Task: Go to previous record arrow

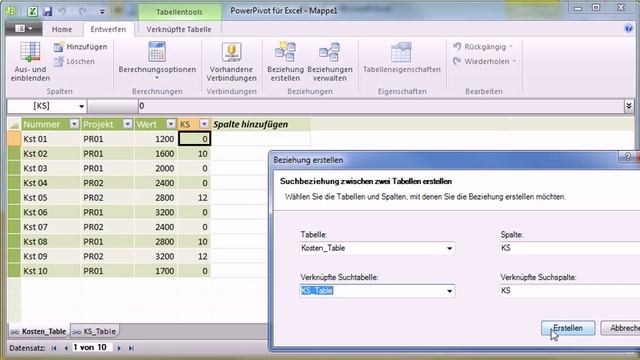Action: [66, 348]
